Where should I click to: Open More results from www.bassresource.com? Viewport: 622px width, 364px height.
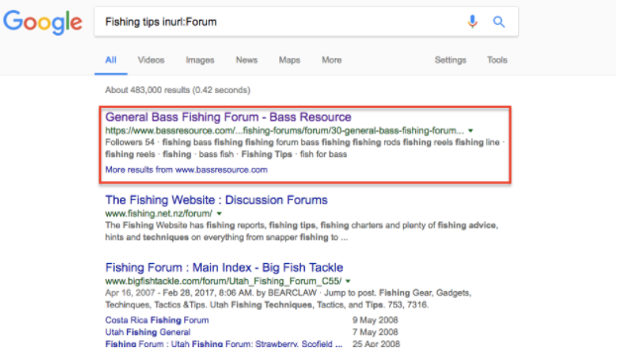tap(188, 171)
